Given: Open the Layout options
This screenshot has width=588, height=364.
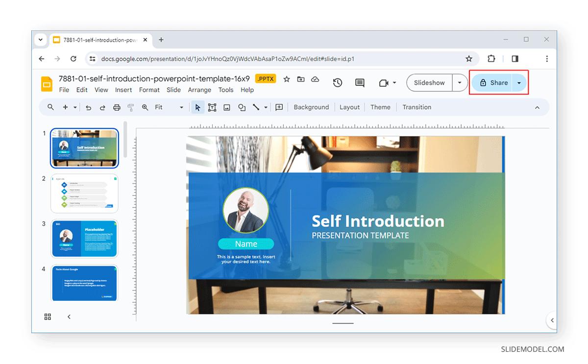Looking at the screenshot, I should 350,107.
